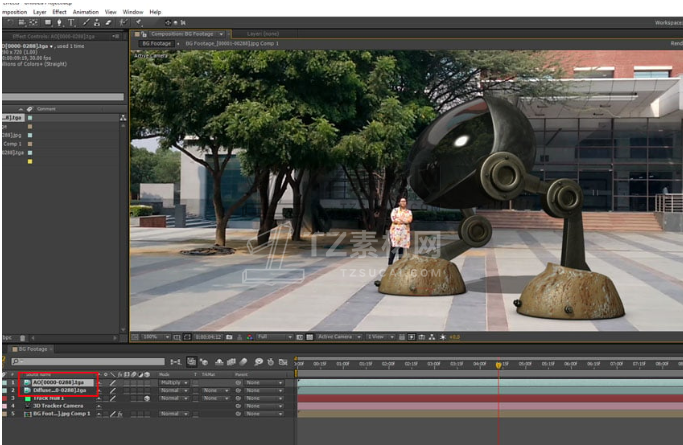
Task: Click label color swatch of layer 5
Action: [5, 414]
